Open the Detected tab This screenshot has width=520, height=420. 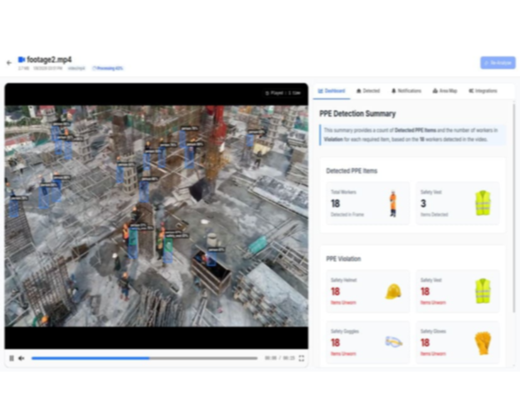coord(368,91)
